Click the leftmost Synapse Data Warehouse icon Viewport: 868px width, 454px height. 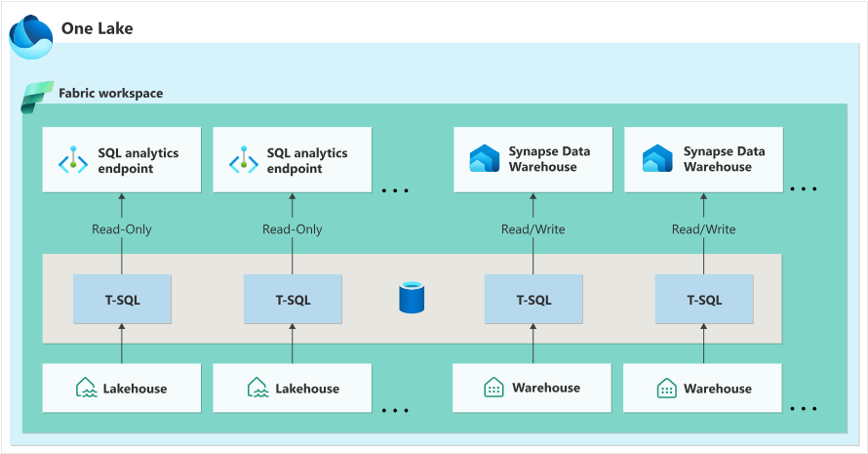[485, 158]
